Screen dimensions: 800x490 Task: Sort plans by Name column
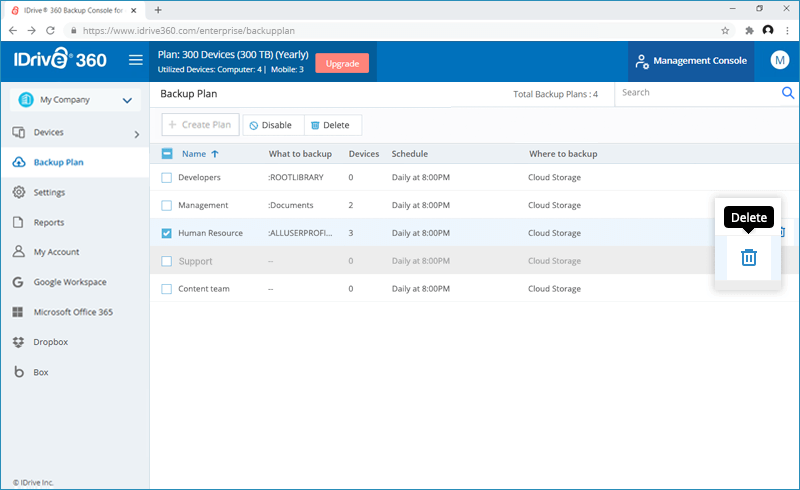pyautogui.click(x=194, y=154)
